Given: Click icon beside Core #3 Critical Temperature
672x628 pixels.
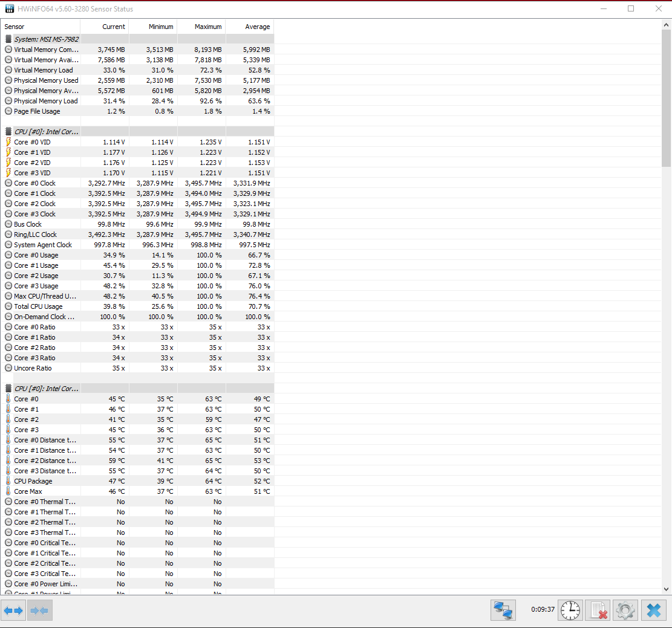Looking at the screenshot, I should coord(8,573).
